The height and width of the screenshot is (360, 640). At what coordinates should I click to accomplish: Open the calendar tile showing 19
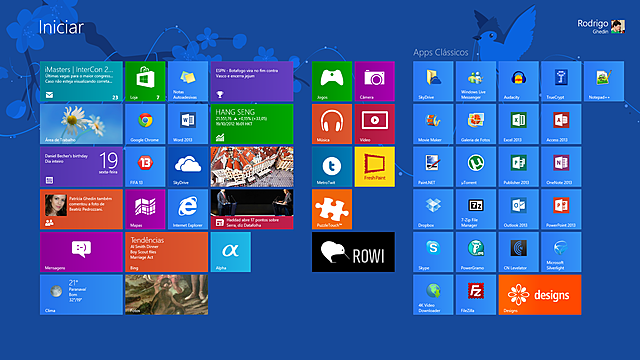tap(81, 167)
